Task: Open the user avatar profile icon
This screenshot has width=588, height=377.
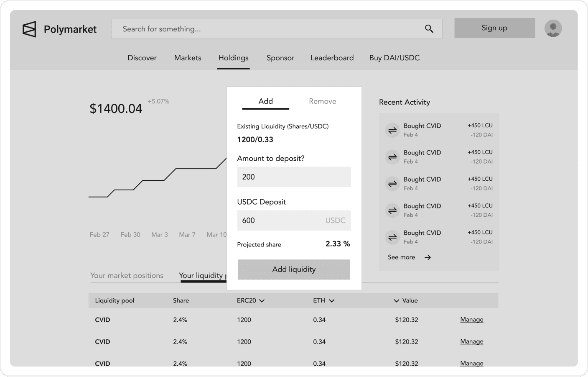Action: click(x=553, y=28)
